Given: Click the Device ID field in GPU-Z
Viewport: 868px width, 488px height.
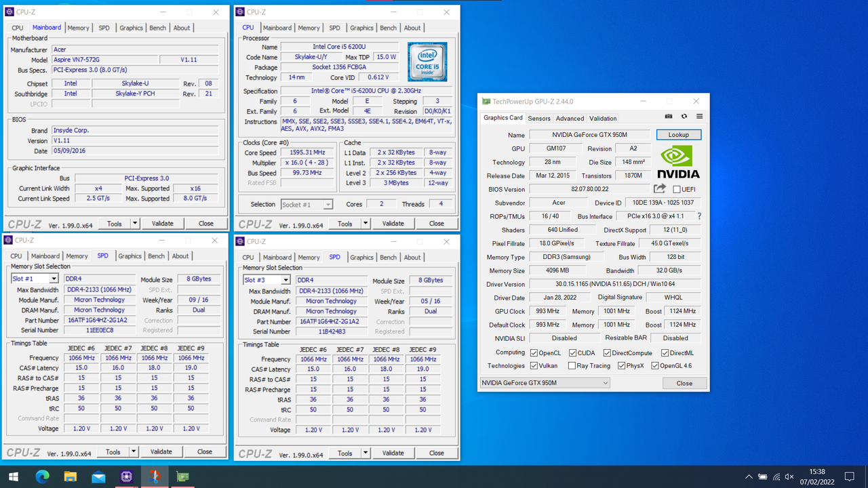Looking at the screenshot, I should click(x=663, y=203).
